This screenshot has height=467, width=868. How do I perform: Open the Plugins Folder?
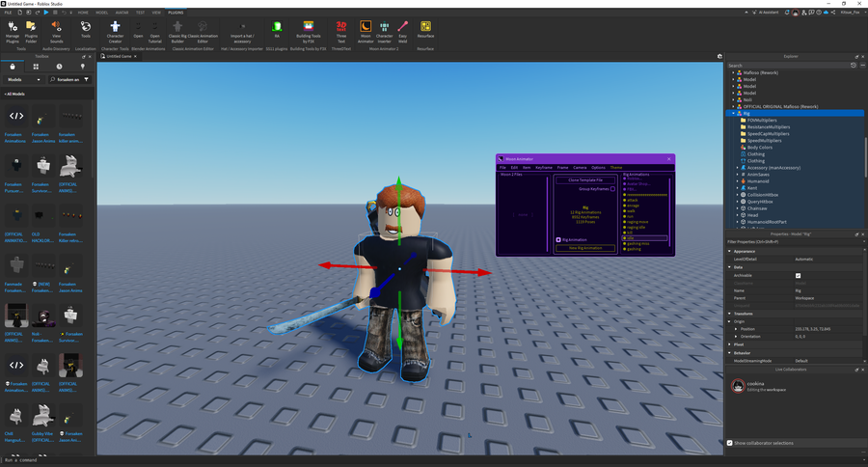(31, 32)
